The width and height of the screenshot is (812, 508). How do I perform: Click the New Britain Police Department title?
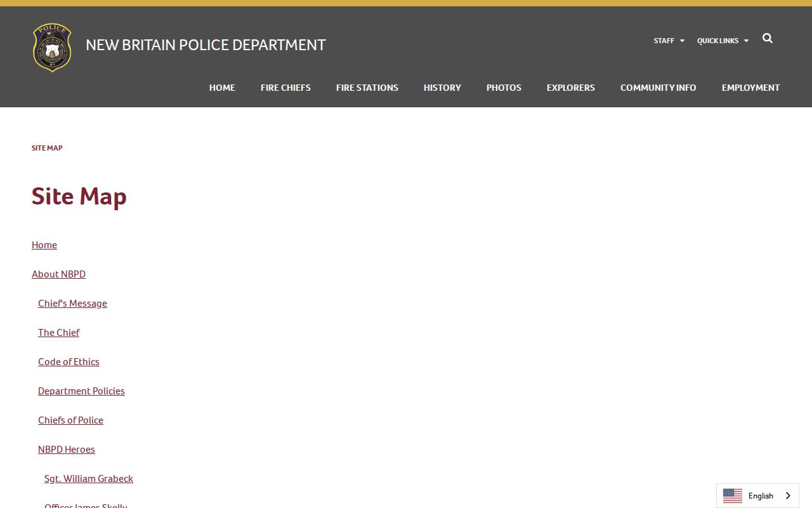click(206, 45)
